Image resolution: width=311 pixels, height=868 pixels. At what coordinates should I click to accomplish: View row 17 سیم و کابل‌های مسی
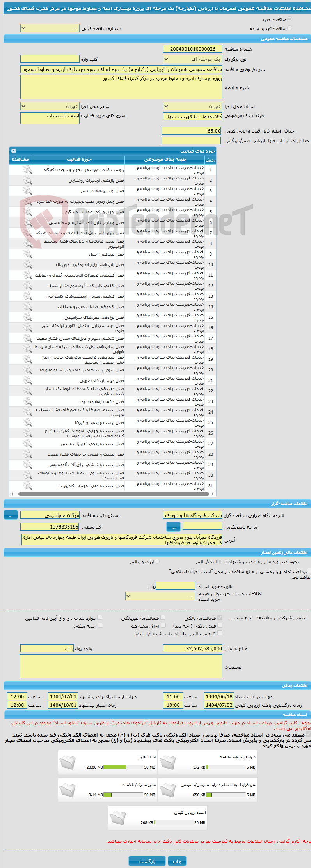(27, 338)
